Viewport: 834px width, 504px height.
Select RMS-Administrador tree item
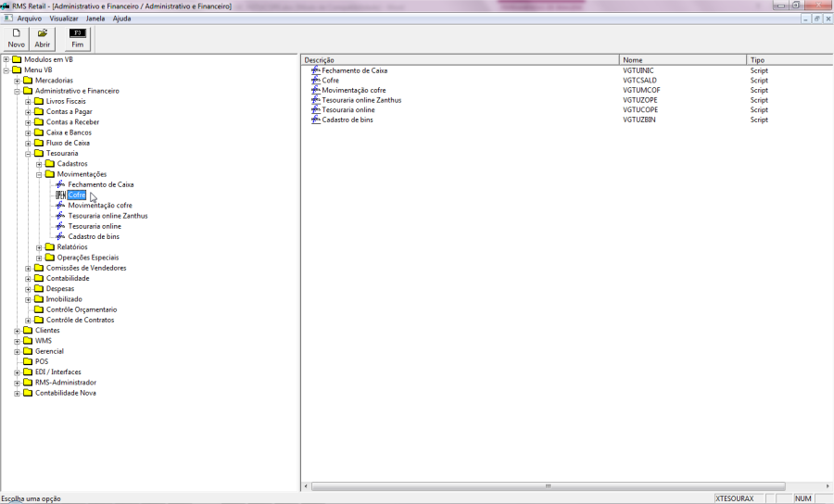coord(66,383)
